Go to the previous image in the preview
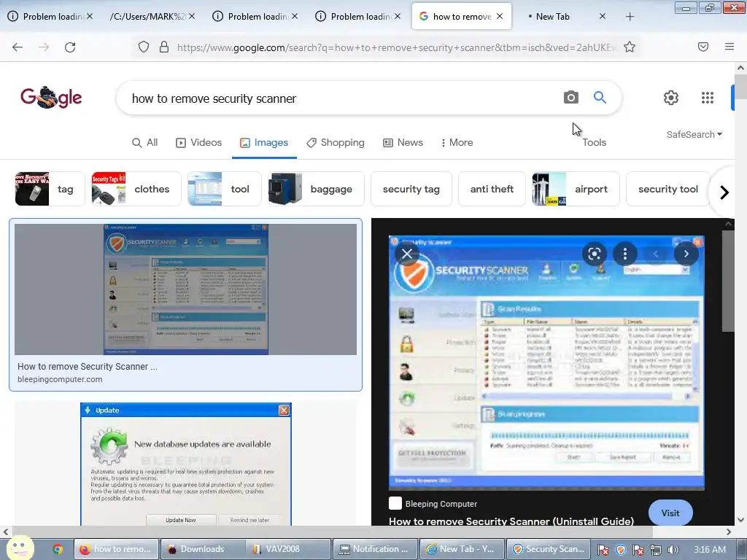 (656, 254)
